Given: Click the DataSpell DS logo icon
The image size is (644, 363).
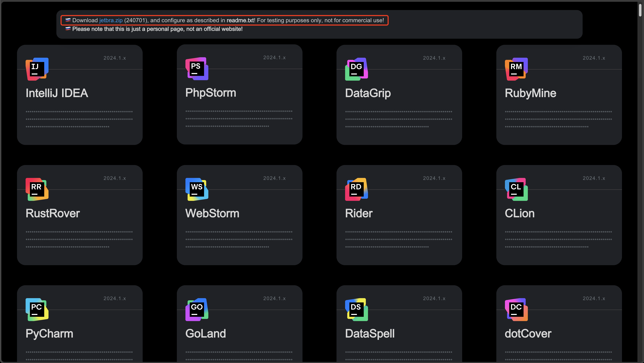Looking at the screenshot, I should 357,309.
